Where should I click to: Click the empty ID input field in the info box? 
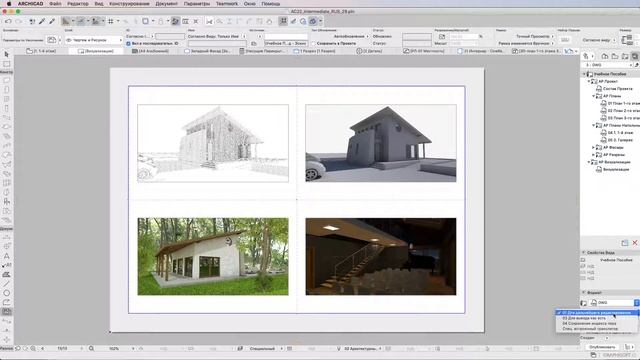click(170, 36)
